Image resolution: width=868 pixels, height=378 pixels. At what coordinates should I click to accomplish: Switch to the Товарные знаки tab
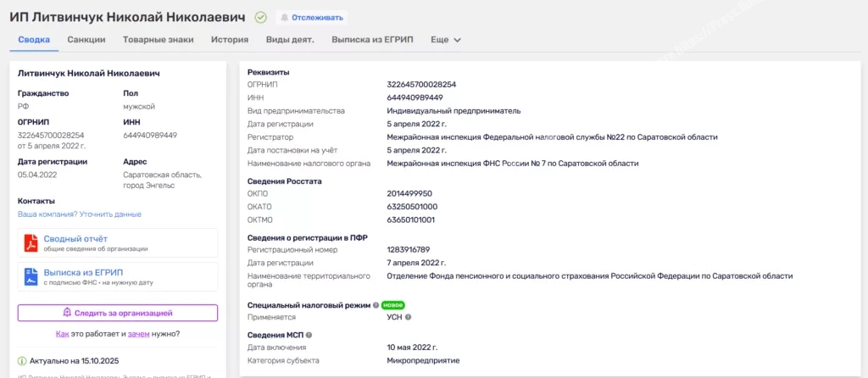tap(158, 40)
